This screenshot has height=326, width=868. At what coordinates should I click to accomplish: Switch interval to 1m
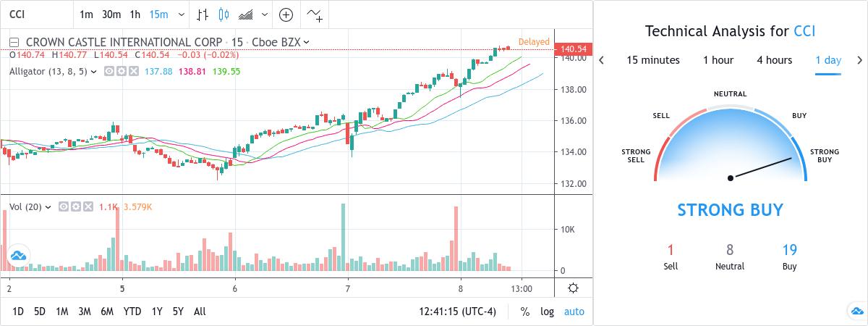pyautogui.click(x=86, y=14)
